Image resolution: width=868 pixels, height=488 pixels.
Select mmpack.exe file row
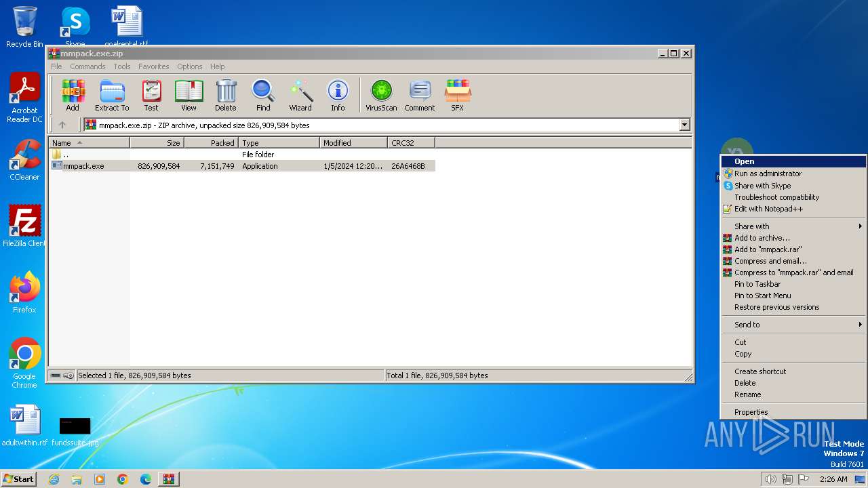click(242, 166)
